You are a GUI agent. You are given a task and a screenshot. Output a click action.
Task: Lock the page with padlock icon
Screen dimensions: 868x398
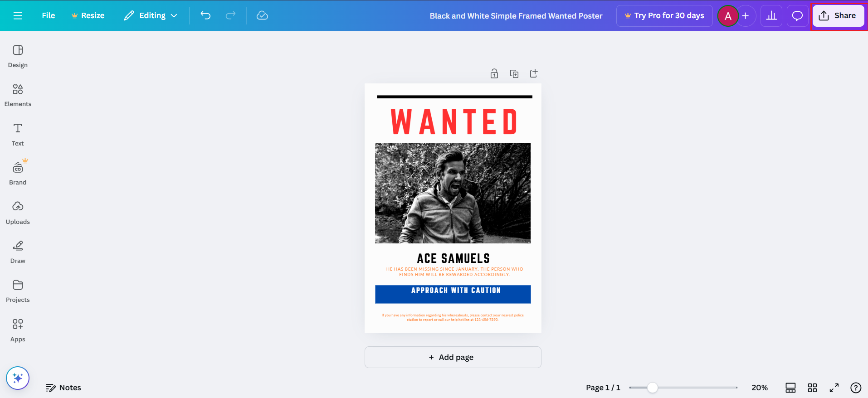(x=494, y=73)
